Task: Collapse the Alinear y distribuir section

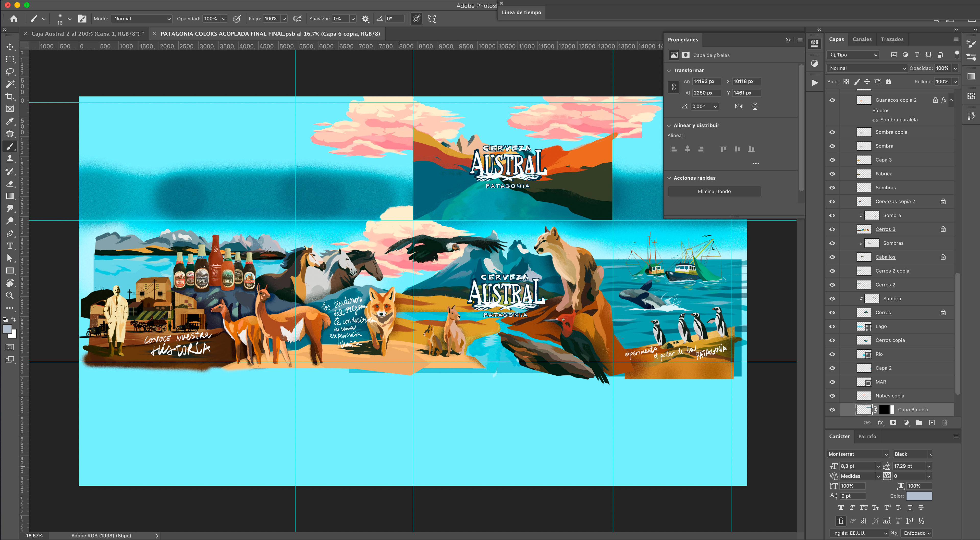Action: [x=669, y=125]
